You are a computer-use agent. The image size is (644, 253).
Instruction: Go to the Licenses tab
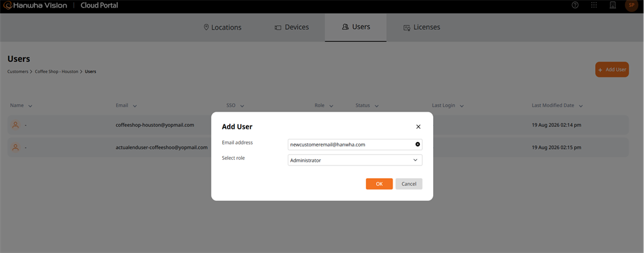pos(421,27)
